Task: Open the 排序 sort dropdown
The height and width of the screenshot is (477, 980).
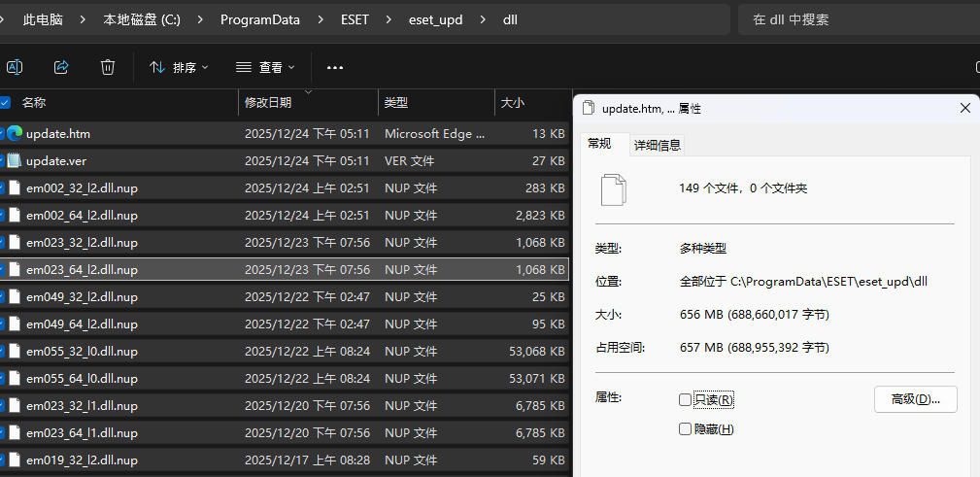Action: point(180,67)
